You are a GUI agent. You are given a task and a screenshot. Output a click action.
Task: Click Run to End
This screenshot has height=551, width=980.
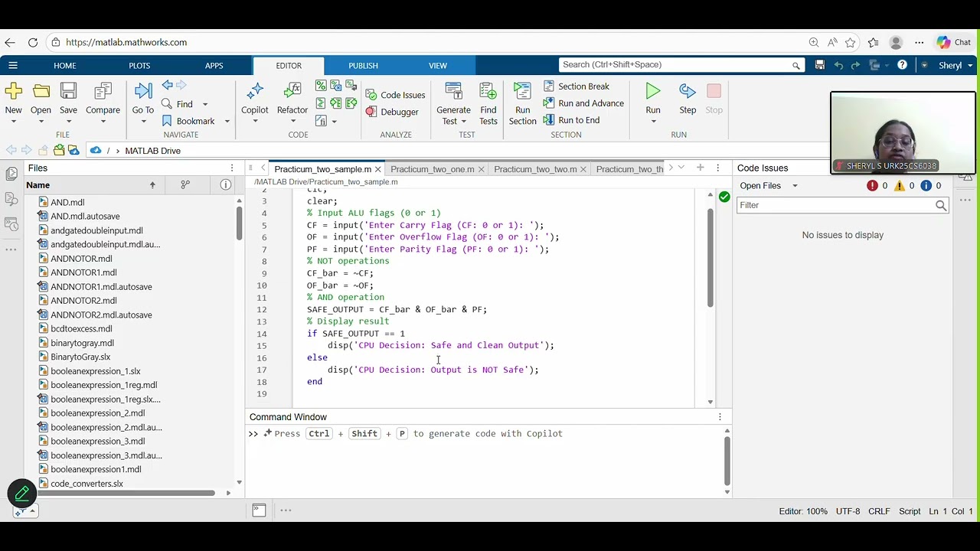pyautogui.click(x=571, y=120)
